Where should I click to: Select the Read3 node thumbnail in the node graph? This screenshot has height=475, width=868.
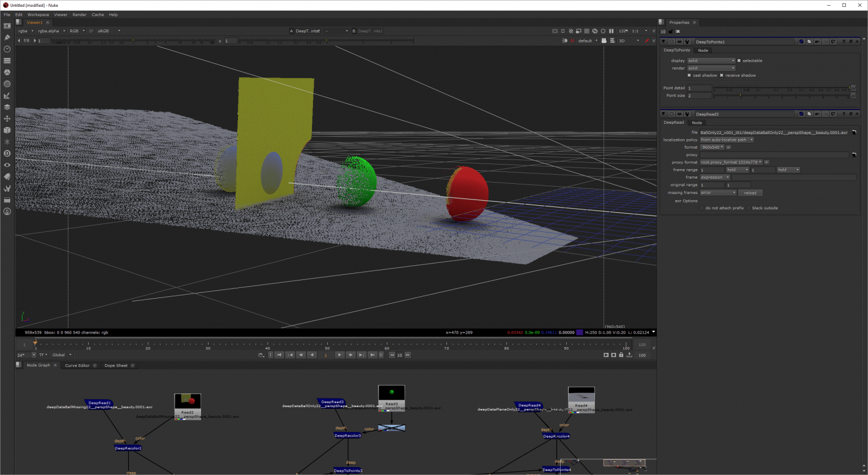392,393
